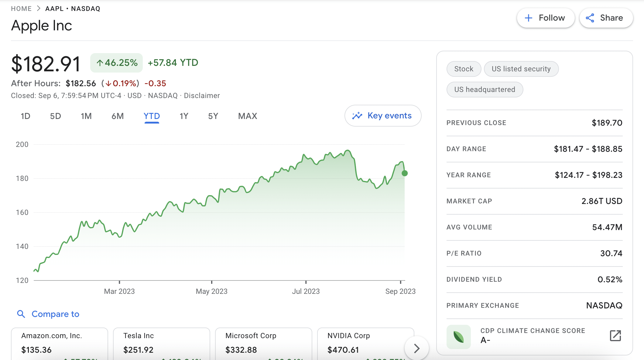Click the AAPL · NASDAQ breadcrumb
Screen dimensions: 644x360
(x=73, y=8)
